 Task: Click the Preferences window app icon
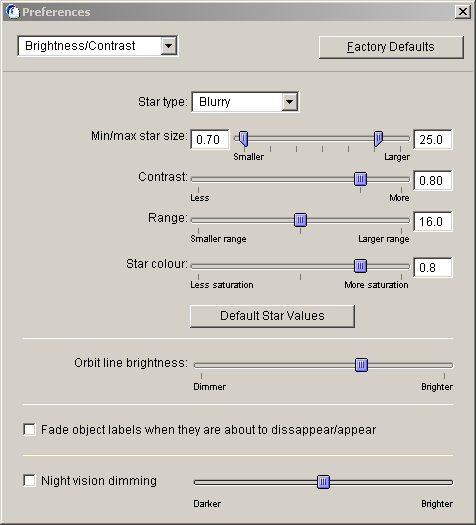[x=13, y=12]
